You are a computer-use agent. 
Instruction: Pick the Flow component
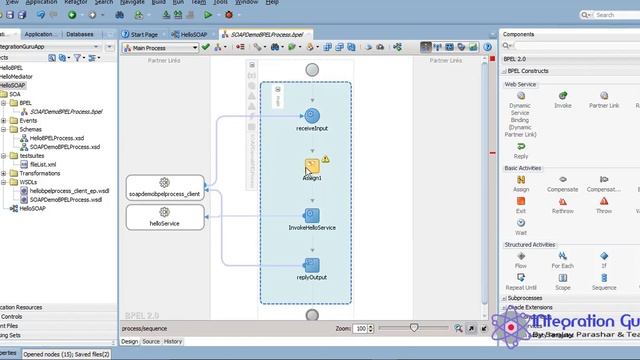(521, 260)
